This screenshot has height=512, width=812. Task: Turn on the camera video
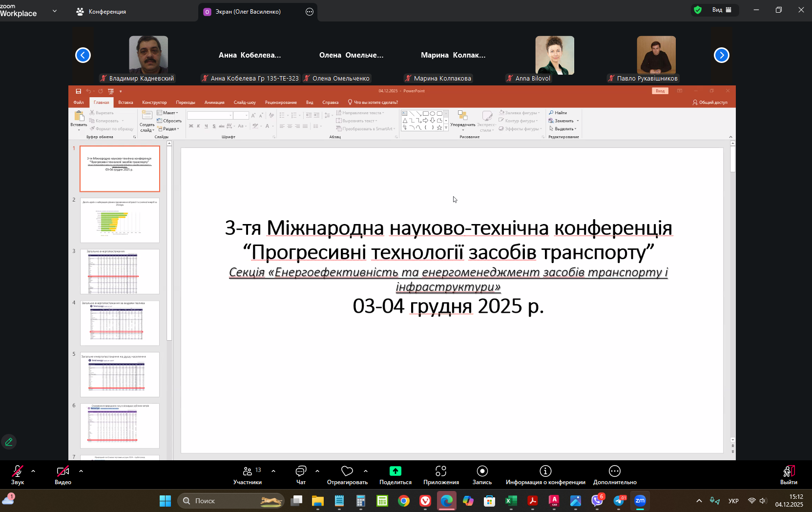point(63,471)
